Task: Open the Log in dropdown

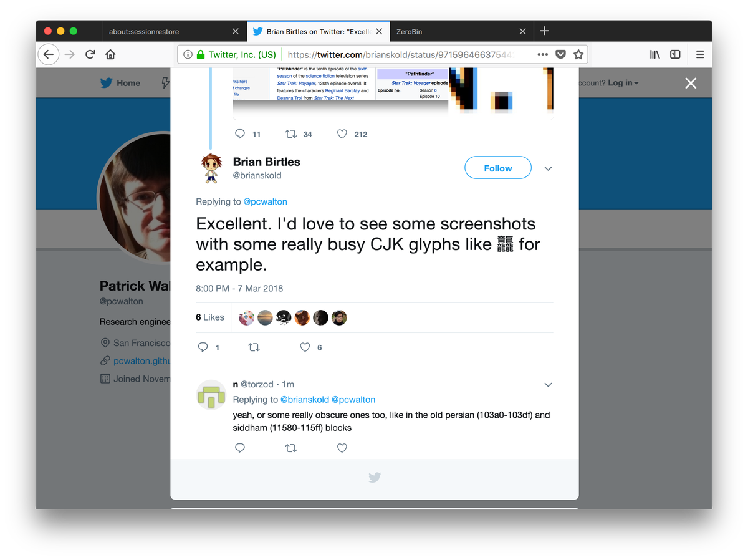Action: pos(623,83)
